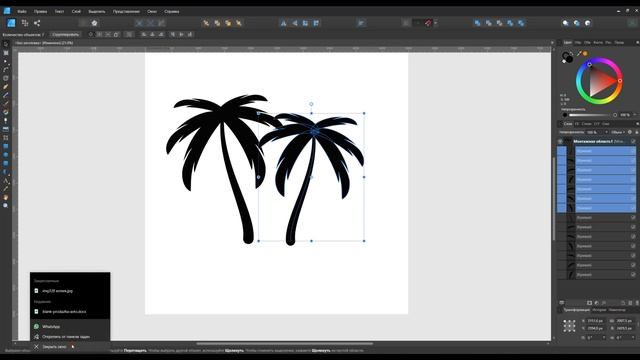The image size is (640, 360).
Task: Click the transform anchor point selector
Action: pos(569,326)
